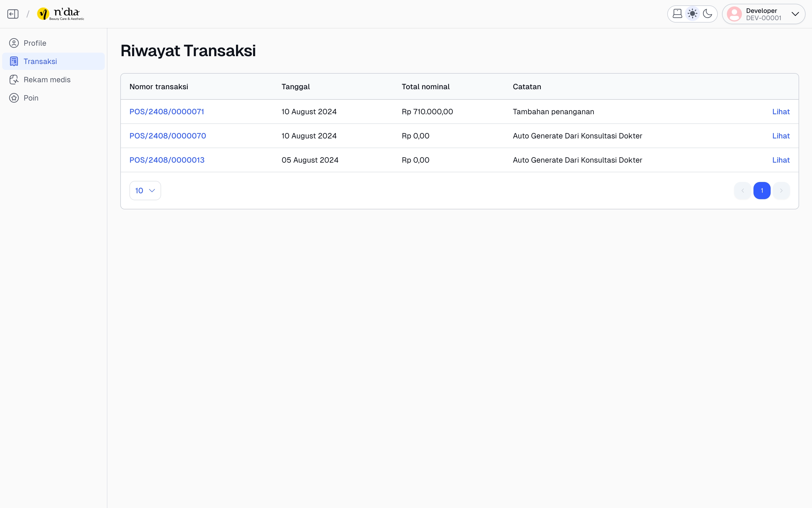Enable dark mode with the moon icon
The height and width of the screenshot is (508, 812).
pos(707,14)
